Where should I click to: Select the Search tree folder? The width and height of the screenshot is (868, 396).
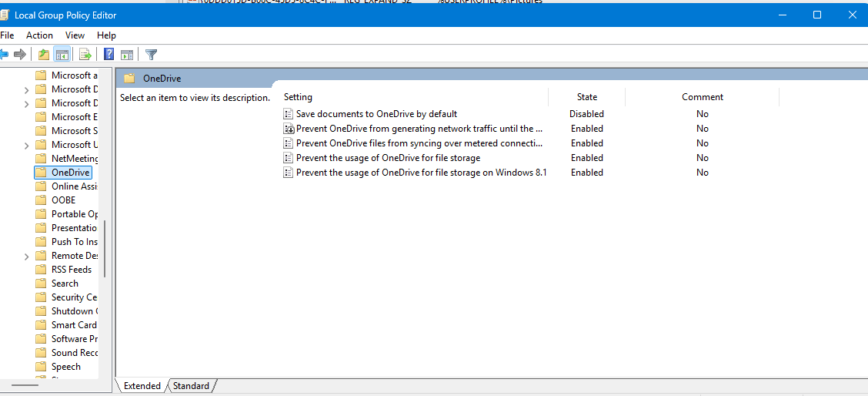(57, 284)
